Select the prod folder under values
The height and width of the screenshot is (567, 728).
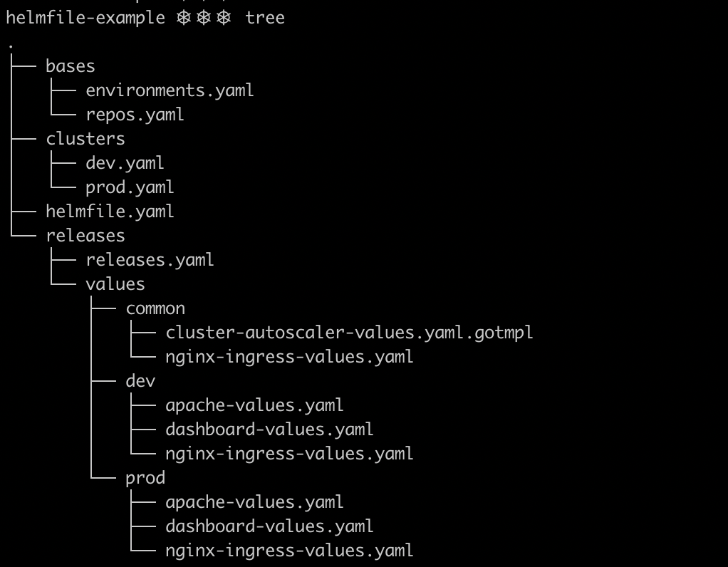coord(145,478)
